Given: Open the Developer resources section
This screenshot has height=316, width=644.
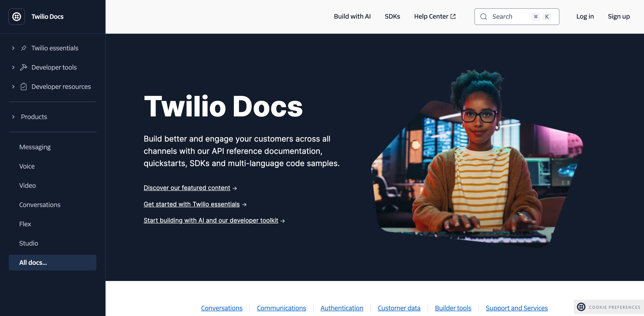Looking at the screenshot, I should (x=61, y=86).
